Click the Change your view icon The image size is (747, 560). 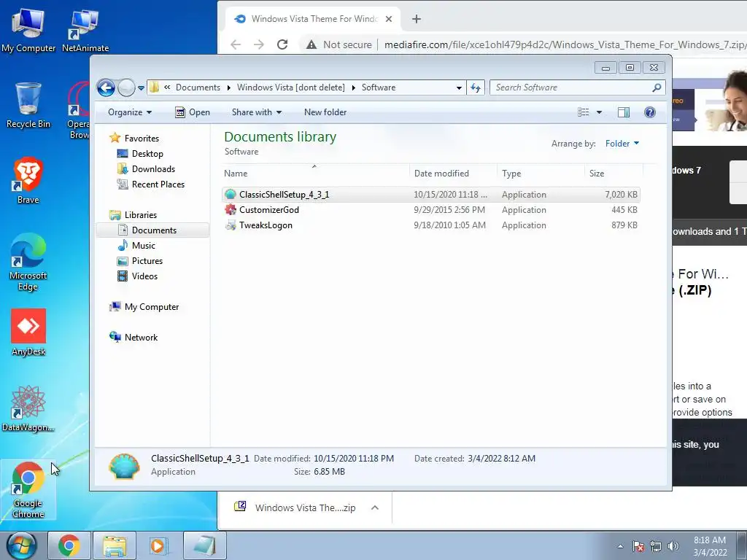pyautogui.click(x=583, y=112)
